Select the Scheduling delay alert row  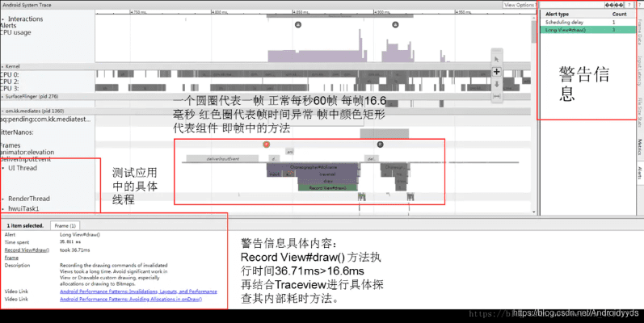pos(588,22)
